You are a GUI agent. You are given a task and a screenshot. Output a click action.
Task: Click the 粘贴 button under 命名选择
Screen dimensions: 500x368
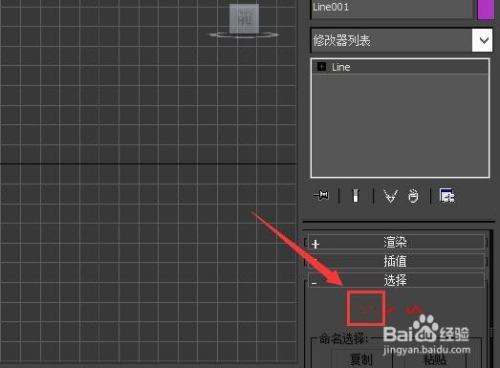[x=434, y=359]
